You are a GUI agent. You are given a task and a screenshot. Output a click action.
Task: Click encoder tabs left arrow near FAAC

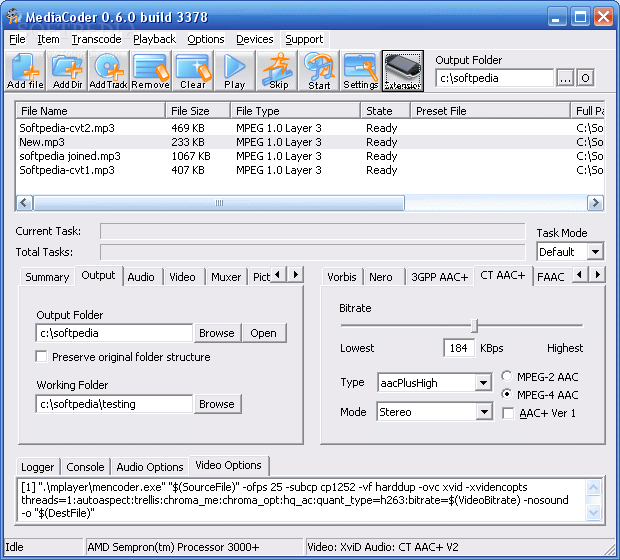[580, 274]
